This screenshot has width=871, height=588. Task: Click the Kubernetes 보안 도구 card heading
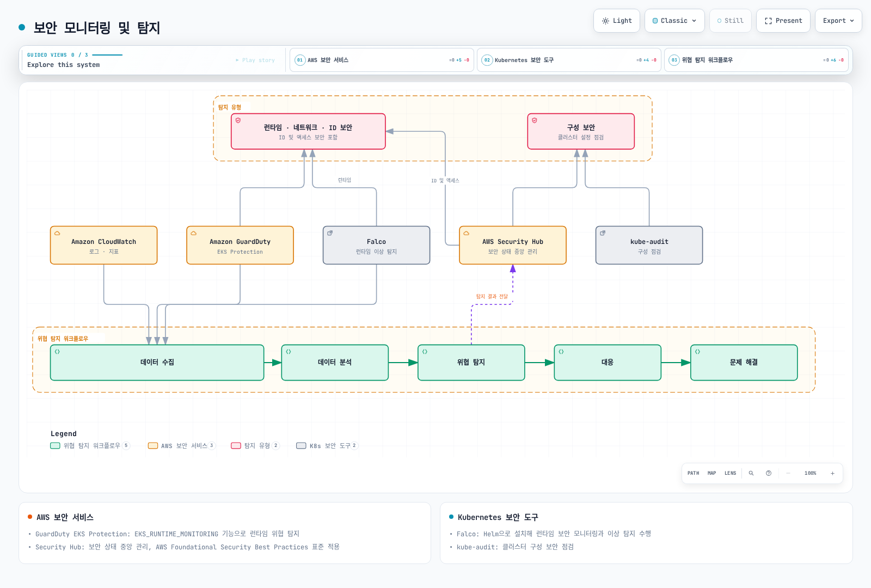(x=498, y=517)
